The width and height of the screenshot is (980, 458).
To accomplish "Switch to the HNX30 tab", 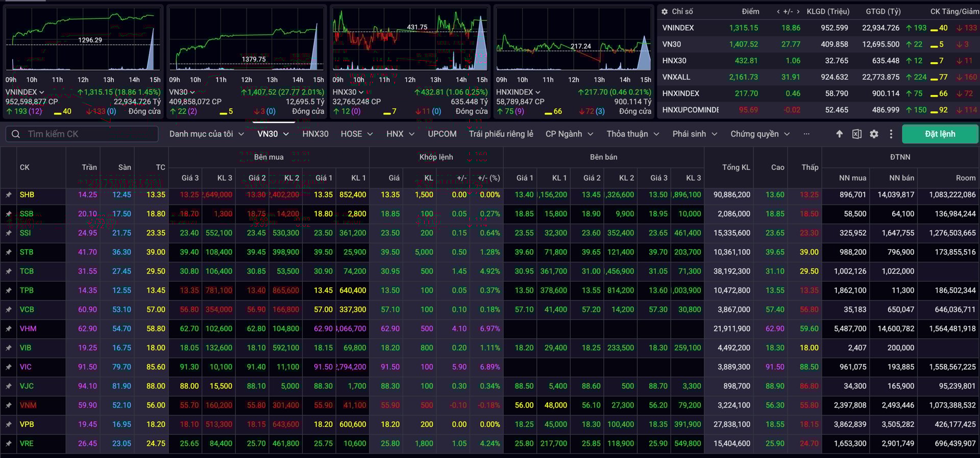I will (x=315, y=134).
